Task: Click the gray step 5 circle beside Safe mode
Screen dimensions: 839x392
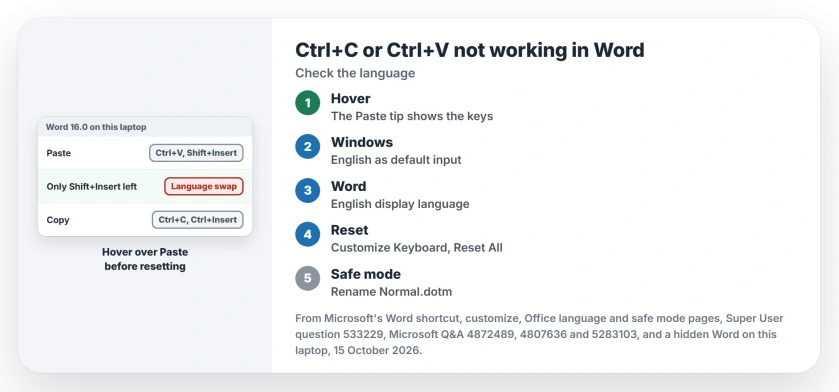Action: [308, 278]
